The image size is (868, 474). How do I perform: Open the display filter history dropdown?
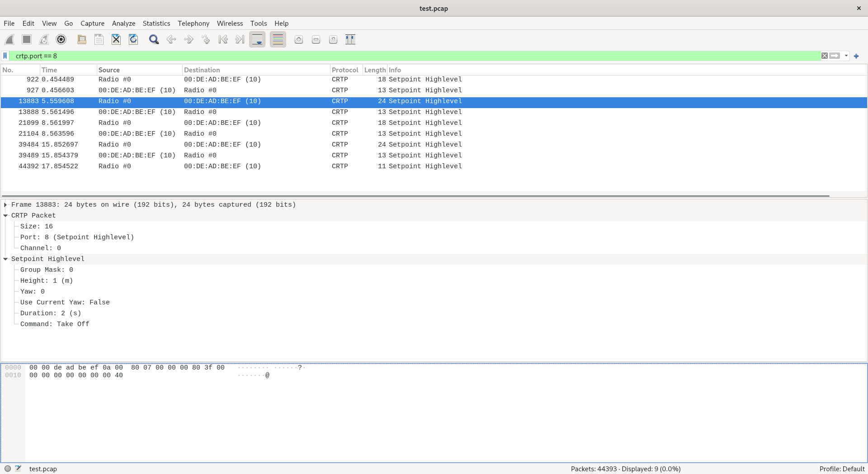click(x=846, y=56)
